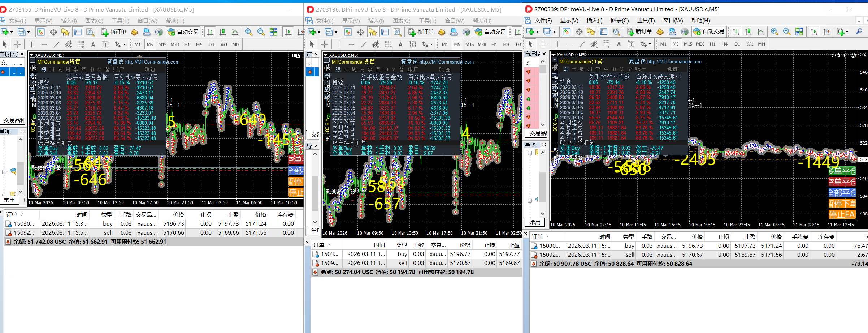Open the Signals icon in 2700339 window
Viewport: 868px width, 333px height.
click(x=685, y=32)
